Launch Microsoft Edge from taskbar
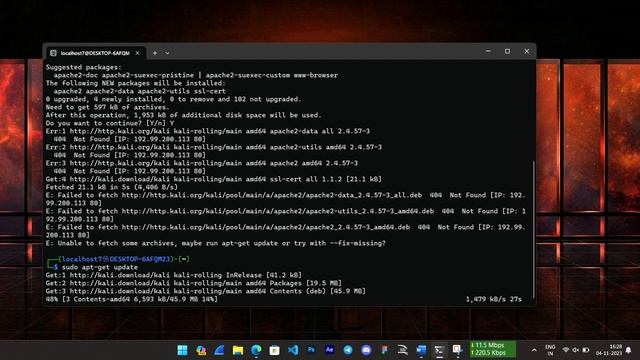Image resolution: width=640 pixels, height=360 pixels. tap(256, 350)
